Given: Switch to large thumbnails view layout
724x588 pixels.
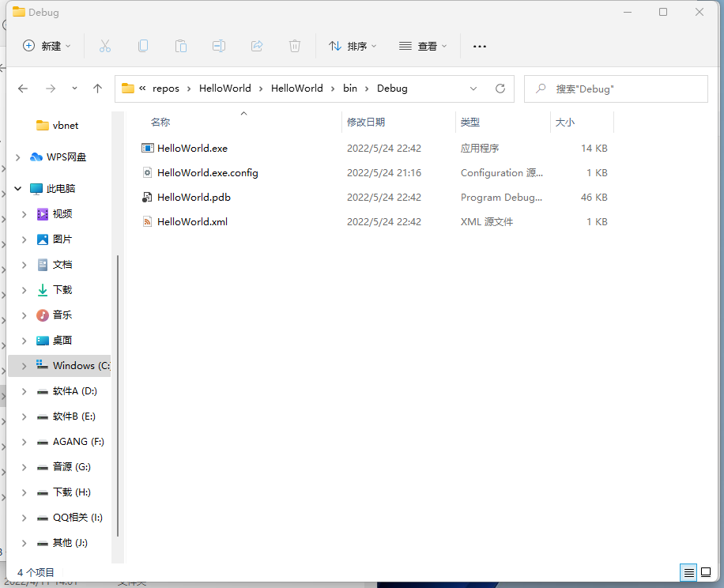Looking at the screenshot, I should [x=706, y=572].
